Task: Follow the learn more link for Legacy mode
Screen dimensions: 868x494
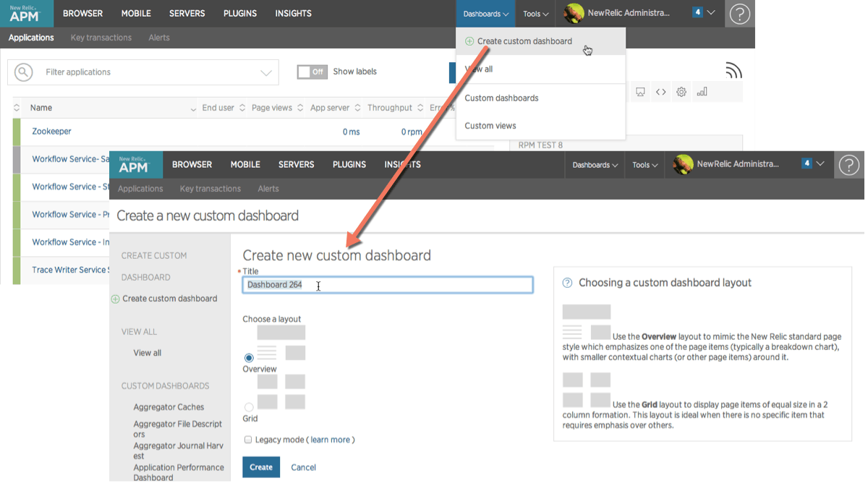Action: (331, 440)
